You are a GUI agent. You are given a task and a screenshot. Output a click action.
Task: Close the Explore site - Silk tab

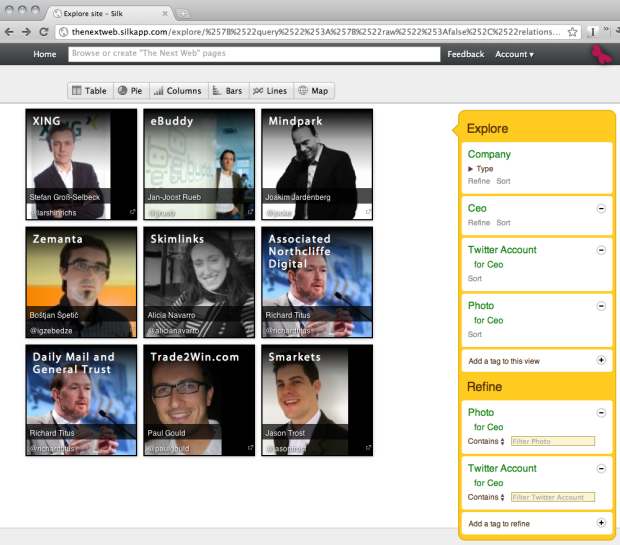[165, 14]
